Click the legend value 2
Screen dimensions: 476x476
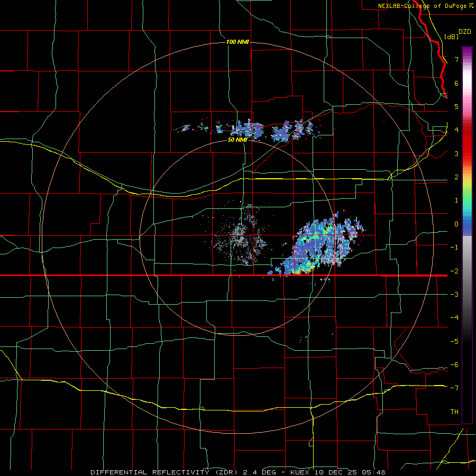456,177
